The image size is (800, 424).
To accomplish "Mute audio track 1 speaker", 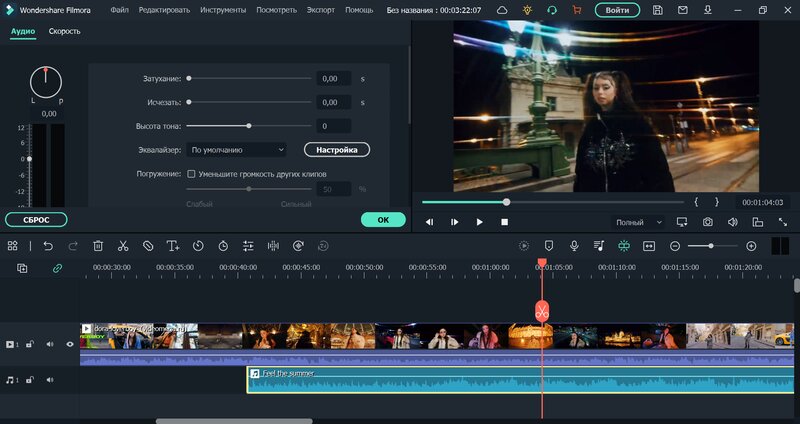I will tap(50, 380).
